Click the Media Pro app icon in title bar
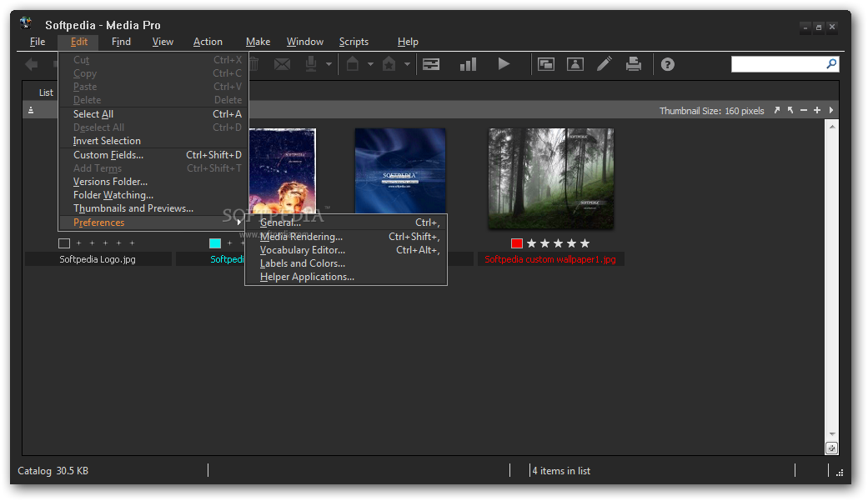 (27, 23)
